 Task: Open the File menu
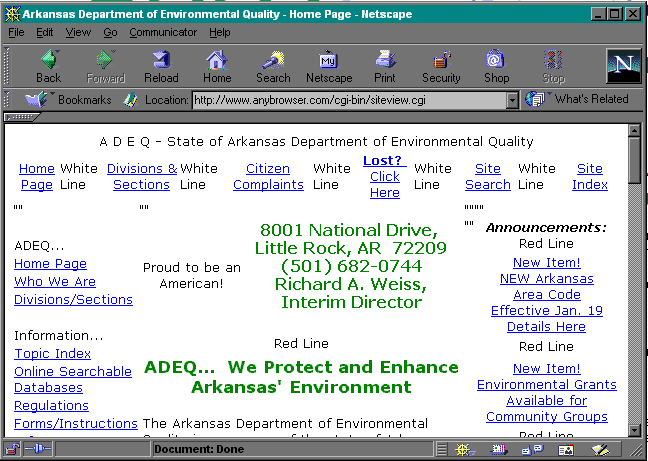(x=16, y=32)
